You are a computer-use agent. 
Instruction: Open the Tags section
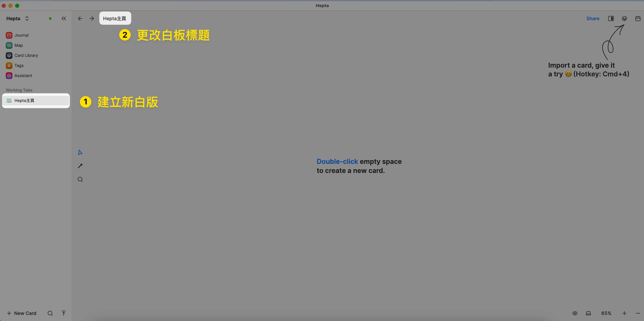point(19,66)
